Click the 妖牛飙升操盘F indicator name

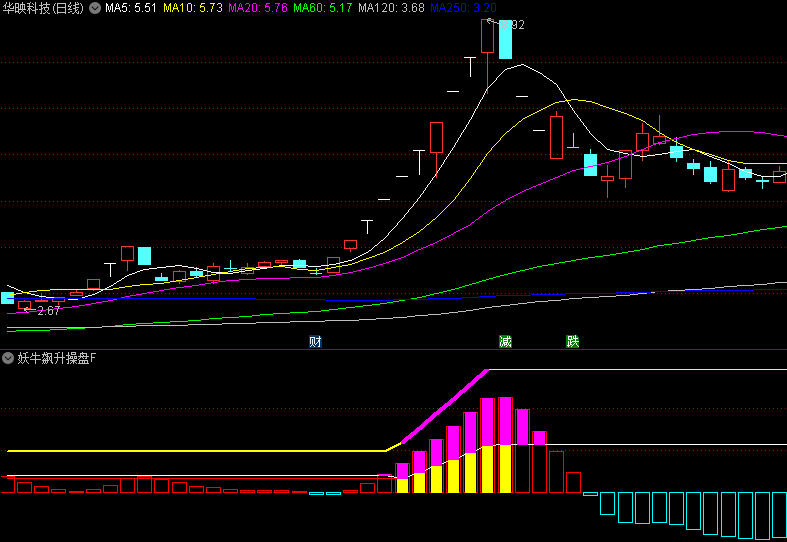[57, 358]
